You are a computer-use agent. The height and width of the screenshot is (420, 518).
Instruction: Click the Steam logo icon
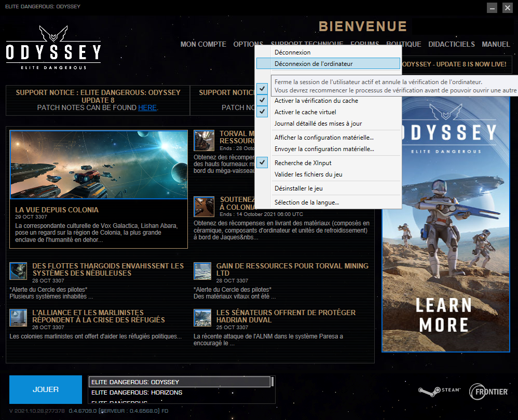tap(439, 391)
